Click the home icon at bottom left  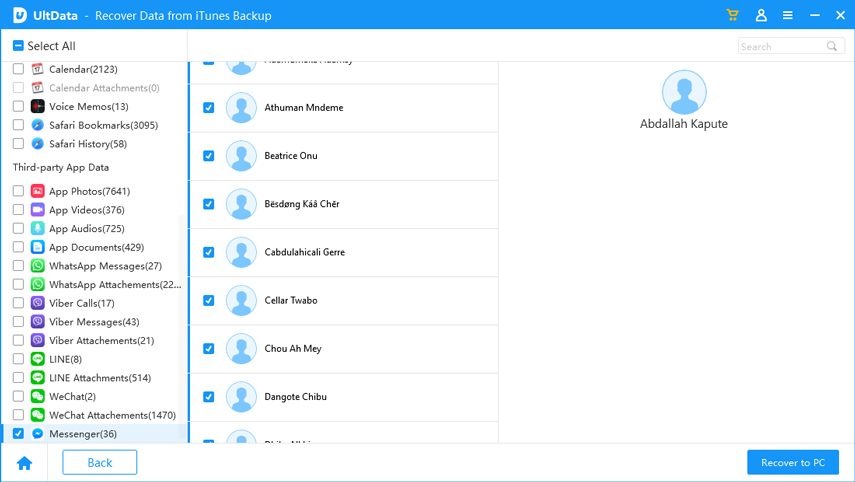(x=24, y=463)
